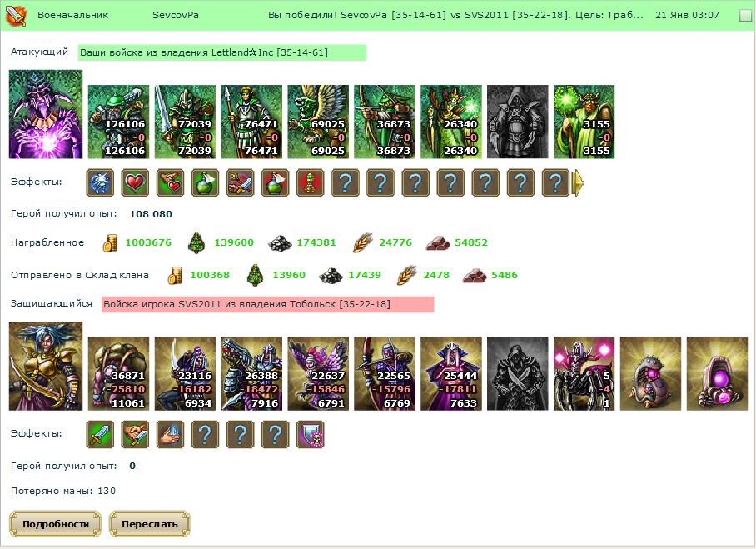Select the red tower effect icon
This screenshot has width=756, height=549.
(310, 182)
